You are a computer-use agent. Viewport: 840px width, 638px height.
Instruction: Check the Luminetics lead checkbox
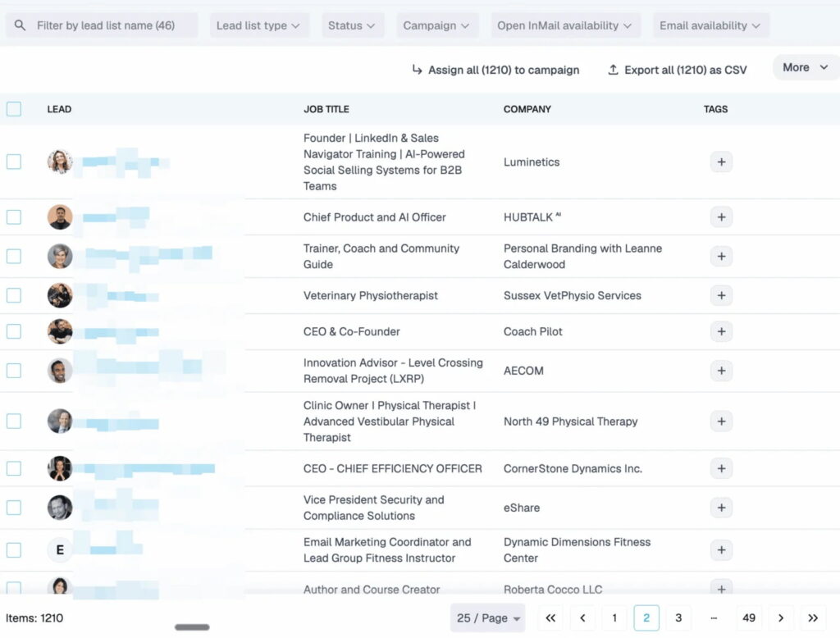click(x=14, y=162)
